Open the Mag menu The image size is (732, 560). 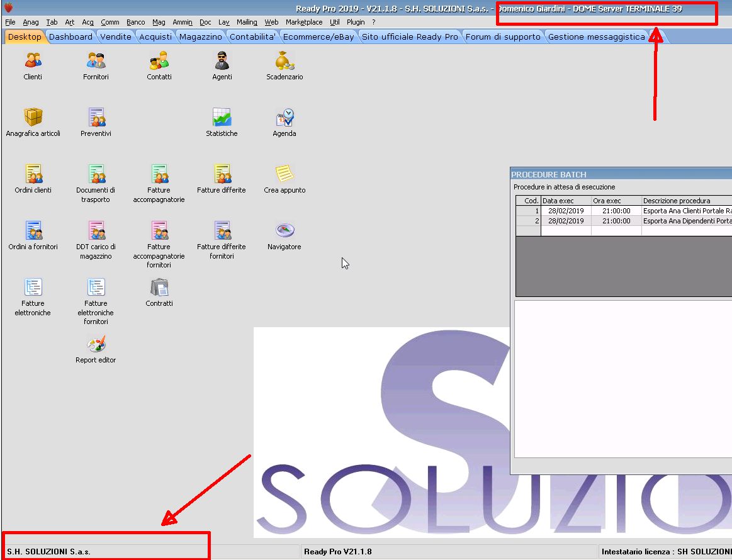point(159,22)
